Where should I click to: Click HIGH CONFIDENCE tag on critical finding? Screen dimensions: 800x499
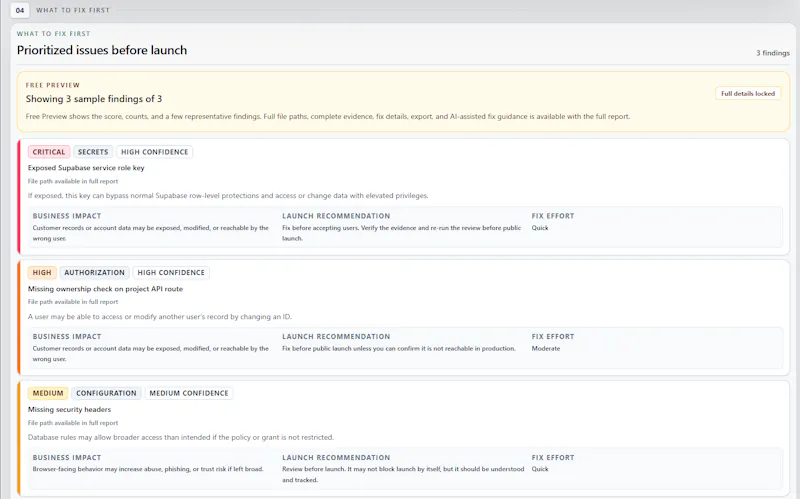(155, 152)
